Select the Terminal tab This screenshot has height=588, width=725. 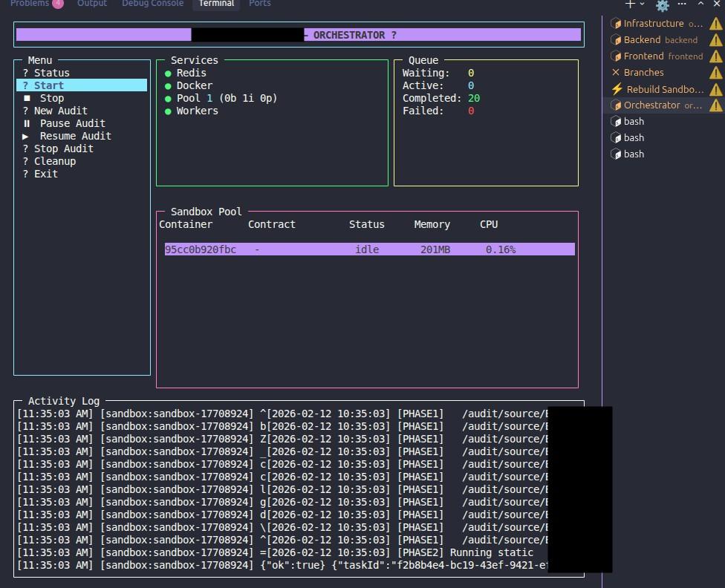[x=216, y=3]
